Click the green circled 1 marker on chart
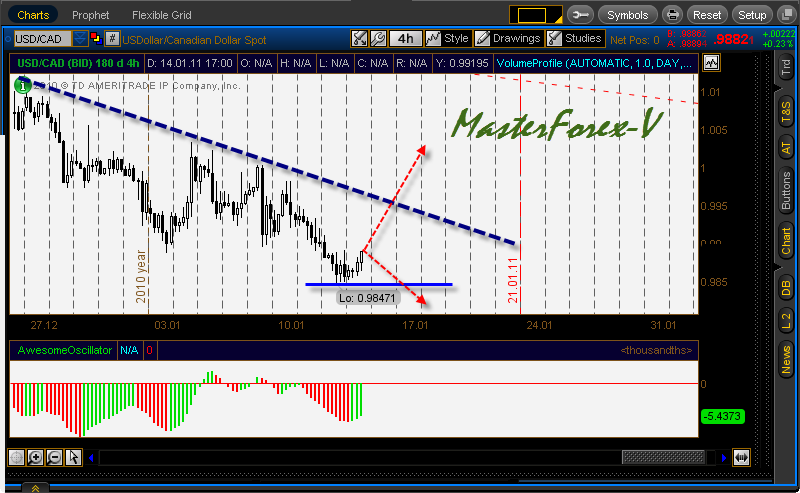800x493 pixels. [x=22, y=85]
